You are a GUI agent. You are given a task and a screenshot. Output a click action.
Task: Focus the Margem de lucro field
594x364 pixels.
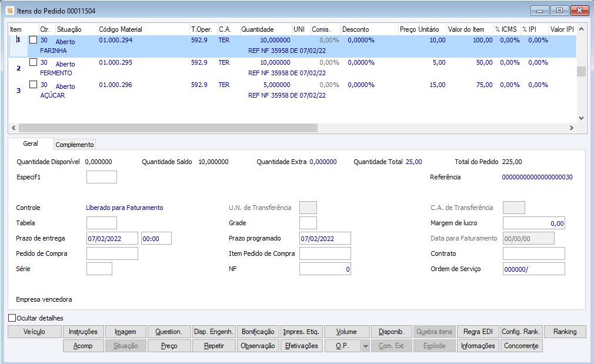(x=533, y=223)
